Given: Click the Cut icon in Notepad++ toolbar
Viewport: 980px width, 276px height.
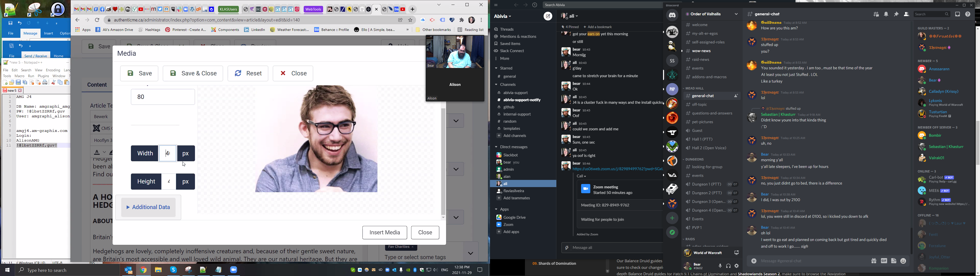Looking at the screenshot, I should point(53,82).
